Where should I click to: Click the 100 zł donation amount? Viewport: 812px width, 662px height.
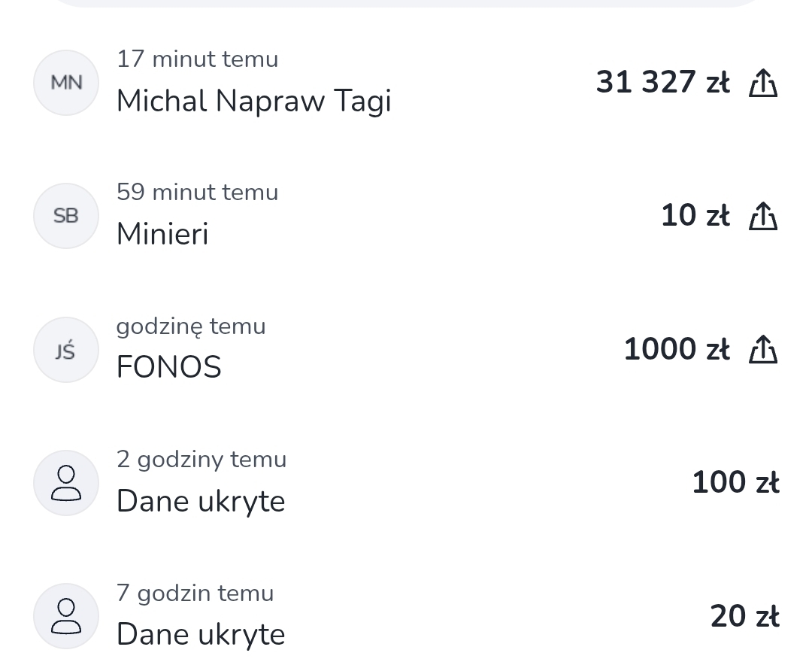click(x=735, y=483)
